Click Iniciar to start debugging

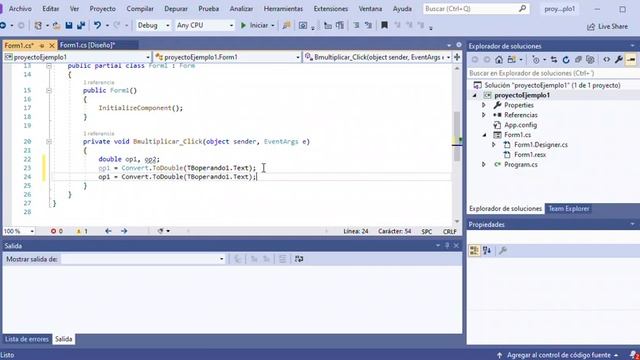(255, 25)
